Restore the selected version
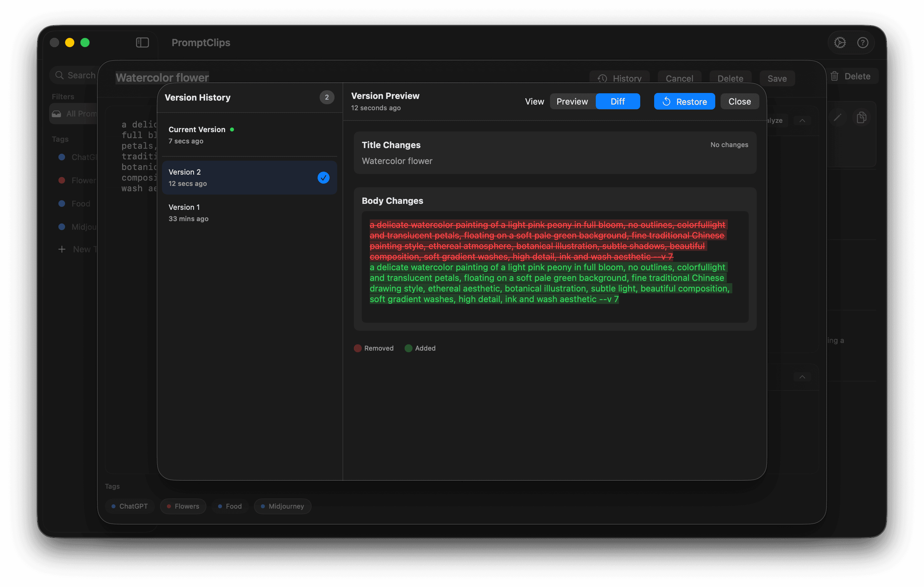Screen dimensions: 924x587 tap(684, 101)
